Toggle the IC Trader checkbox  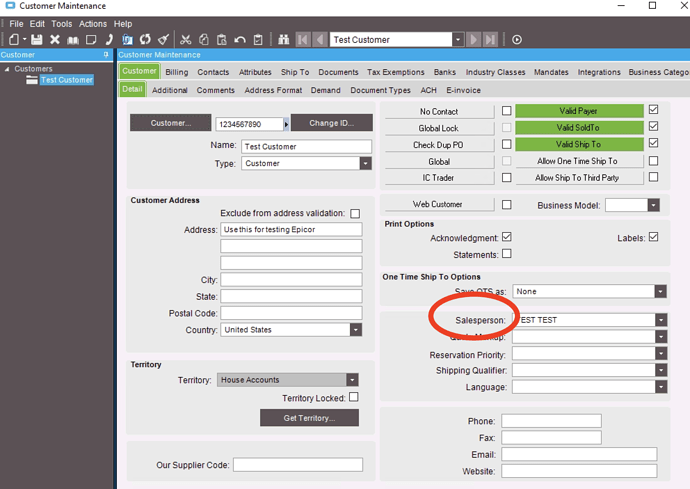pyautogui.click(x=506, y=177)
